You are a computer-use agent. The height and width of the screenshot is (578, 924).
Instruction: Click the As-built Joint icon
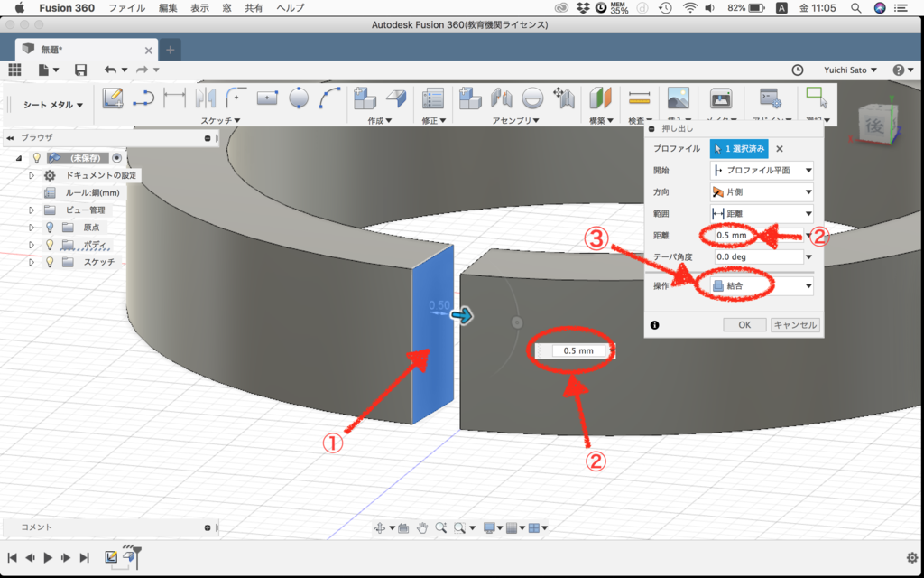coord(532,98)
